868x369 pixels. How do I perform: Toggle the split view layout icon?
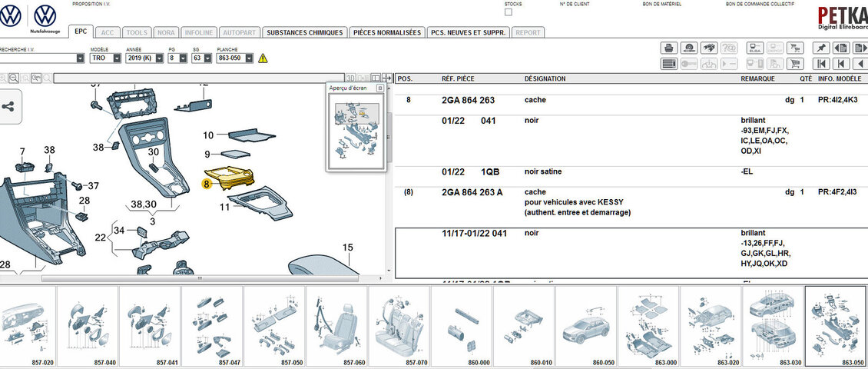click(x=376, y=78)
